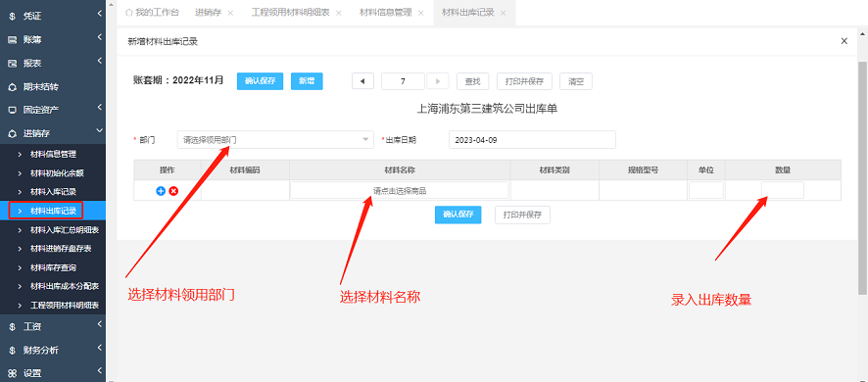Click the 账簿 icon in the sidebar
868x382 pixels.
pos(12,40)
